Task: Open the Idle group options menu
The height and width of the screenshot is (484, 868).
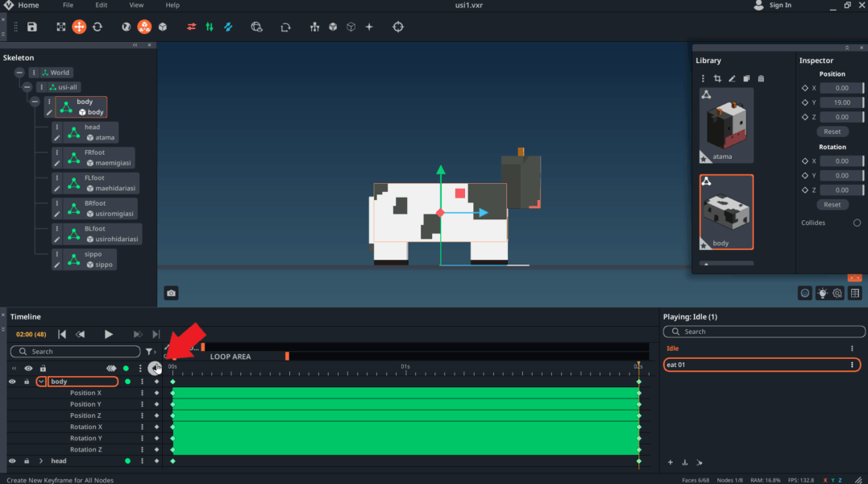Action: click(x=852, y=348)
